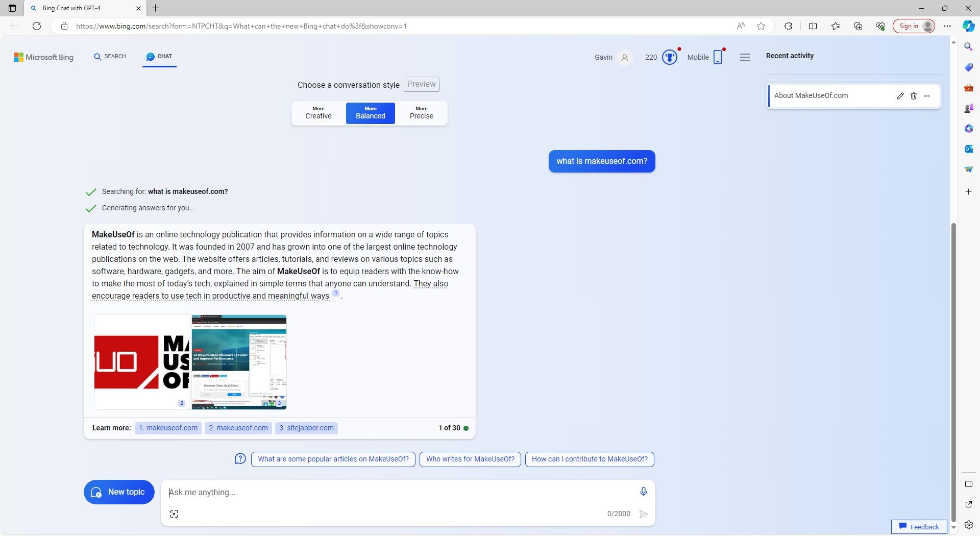Select the More Creative conversation style
The width and height of the screenshot is (980, 536).
(x=318, y=113)
